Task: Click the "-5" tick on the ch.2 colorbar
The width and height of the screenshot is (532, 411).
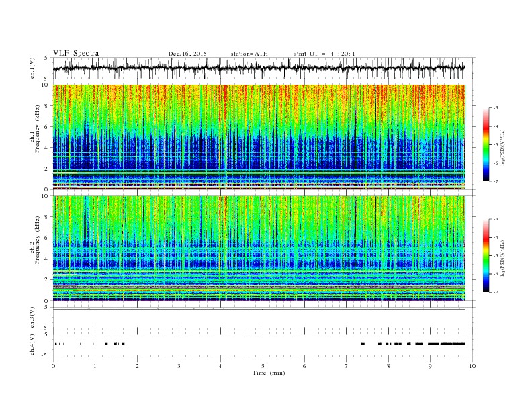Action: pyautogui.click(x=496, y=255)
